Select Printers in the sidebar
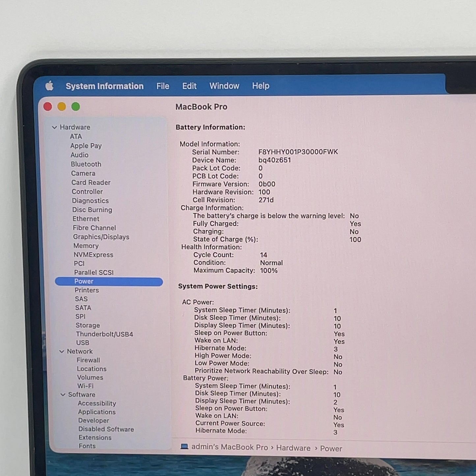This screenshot has width=476, height=476. pyautogui.click(x=87, y=290)
